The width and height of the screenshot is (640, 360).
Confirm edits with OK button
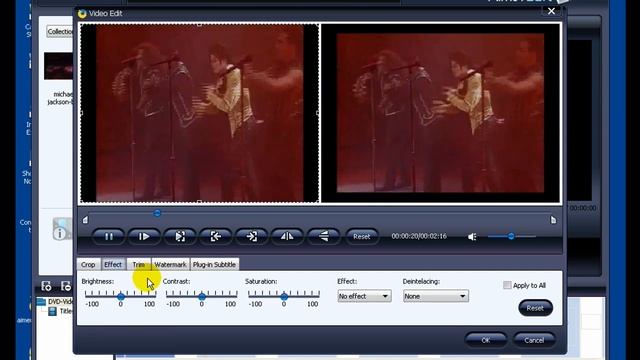point(486,340)
